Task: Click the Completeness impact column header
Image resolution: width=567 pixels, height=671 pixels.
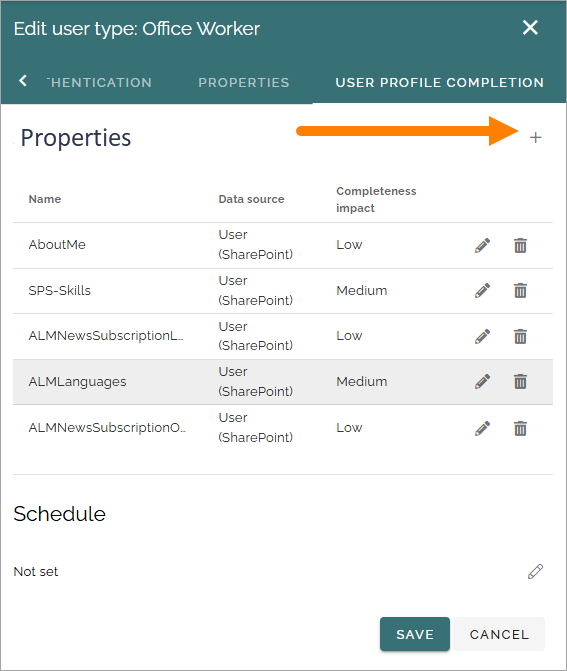Action: click(376, 199)
